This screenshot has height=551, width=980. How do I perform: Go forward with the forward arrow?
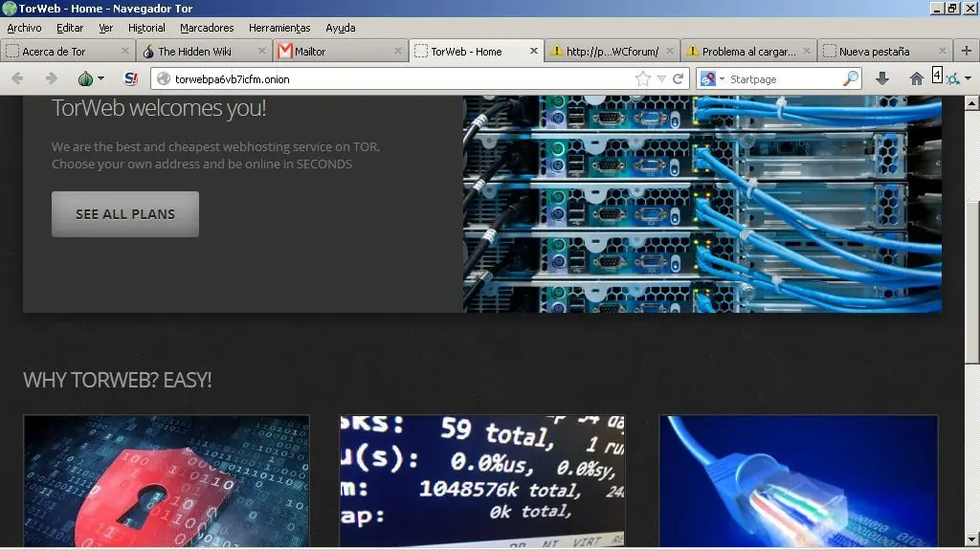[52, 78]
